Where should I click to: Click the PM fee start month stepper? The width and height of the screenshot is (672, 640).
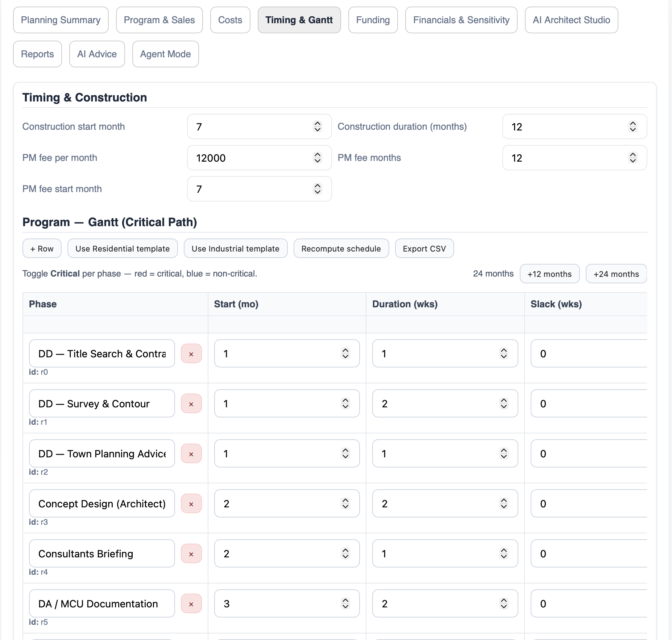pos(318,189)
